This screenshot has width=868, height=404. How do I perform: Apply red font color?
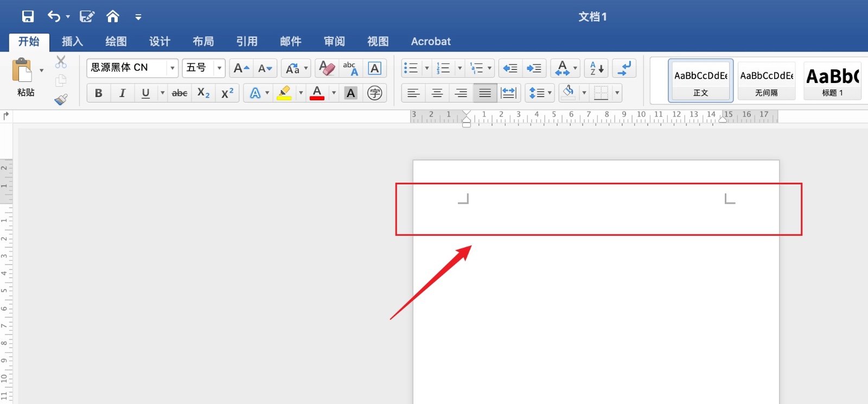317,93
